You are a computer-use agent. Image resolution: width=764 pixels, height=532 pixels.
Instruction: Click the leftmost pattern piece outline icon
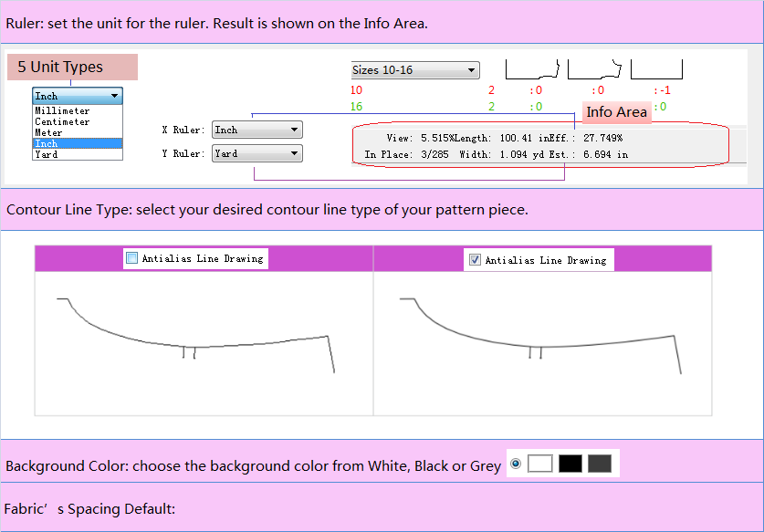click(532, 69)
